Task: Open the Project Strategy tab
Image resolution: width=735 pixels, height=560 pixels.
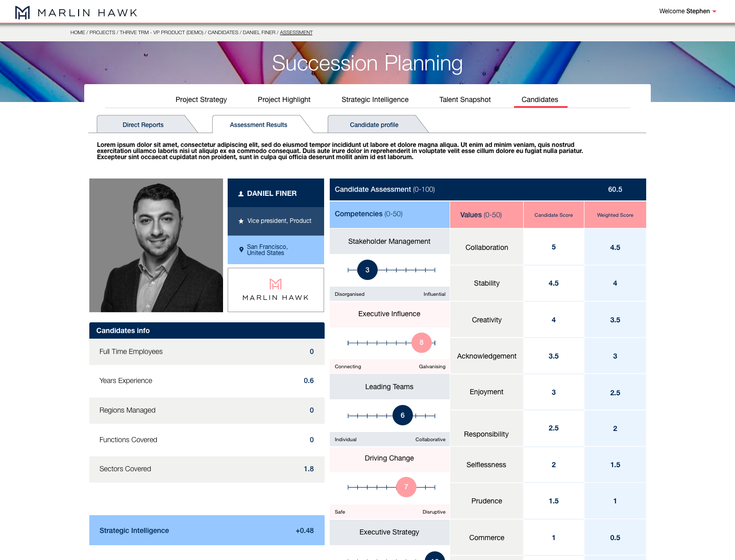Action: pyautogui.click(x=201, y=99)
